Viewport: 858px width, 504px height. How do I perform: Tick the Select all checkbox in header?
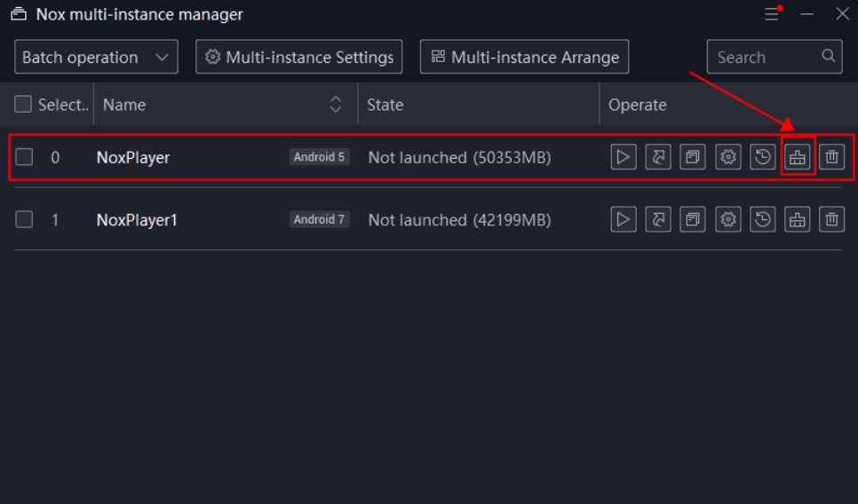pos(23,104)
